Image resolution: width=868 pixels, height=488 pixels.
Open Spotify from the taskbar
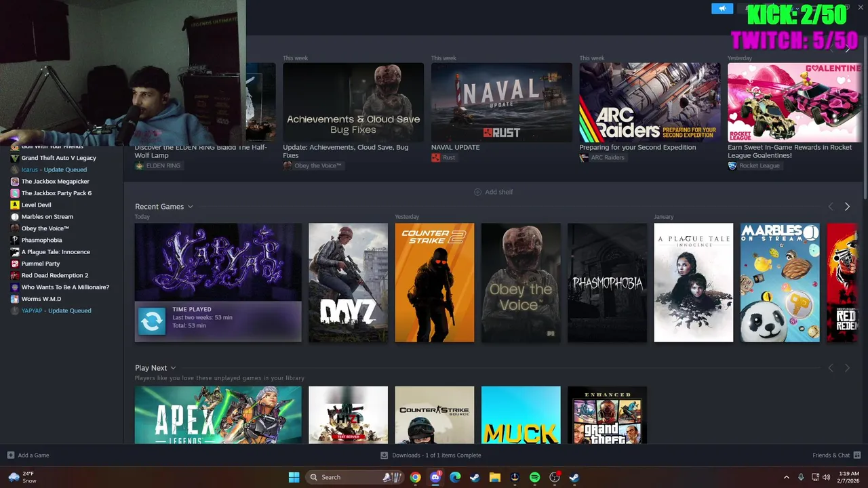(534, 477)
